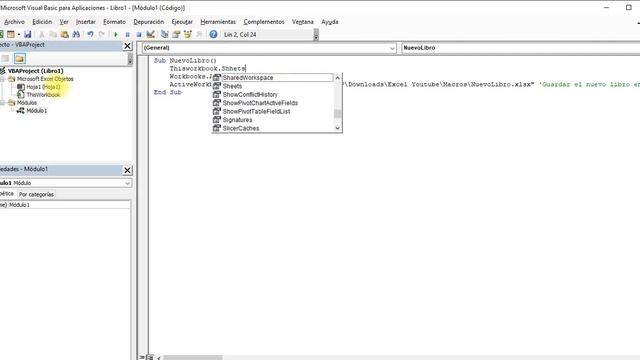Open the Object Browser icon

(188, 35)
